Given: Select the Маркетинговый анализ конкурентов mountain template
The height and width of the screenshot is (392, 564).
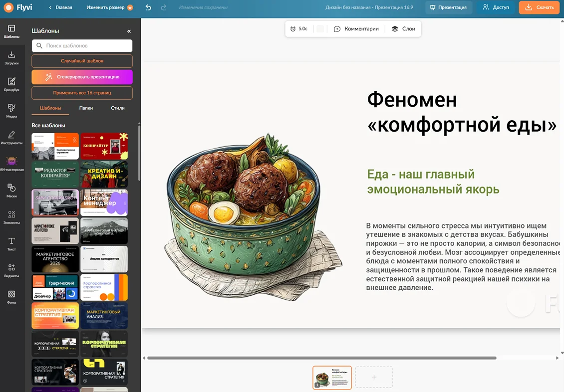Looking at the screenshot, I should 104,231.
